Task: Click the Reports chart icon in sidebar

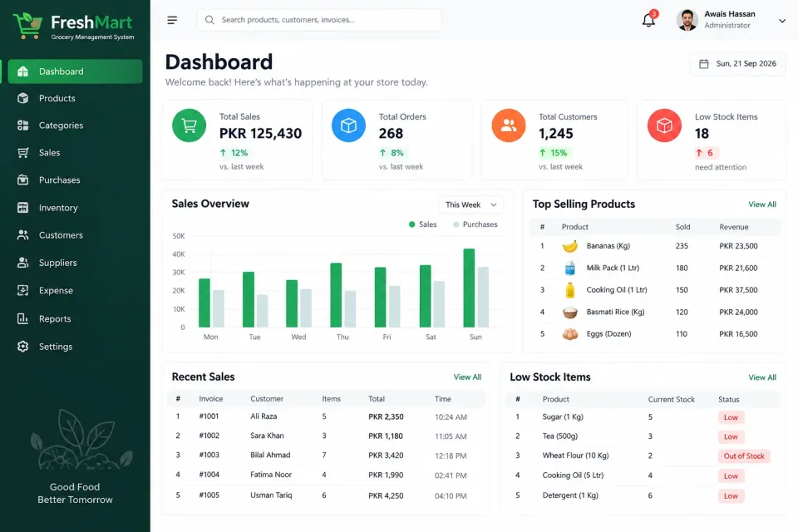Action: (23, 318)
